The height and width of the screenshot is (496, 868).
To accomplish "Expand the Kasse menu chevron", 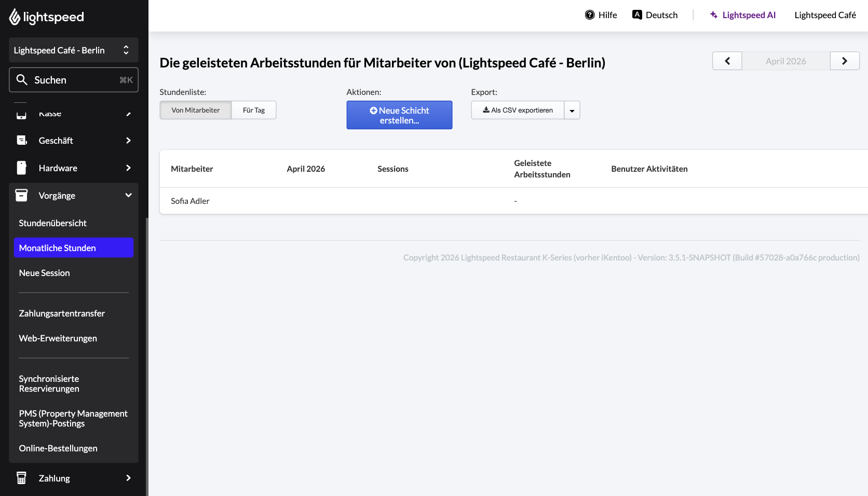I will [128, 114].
